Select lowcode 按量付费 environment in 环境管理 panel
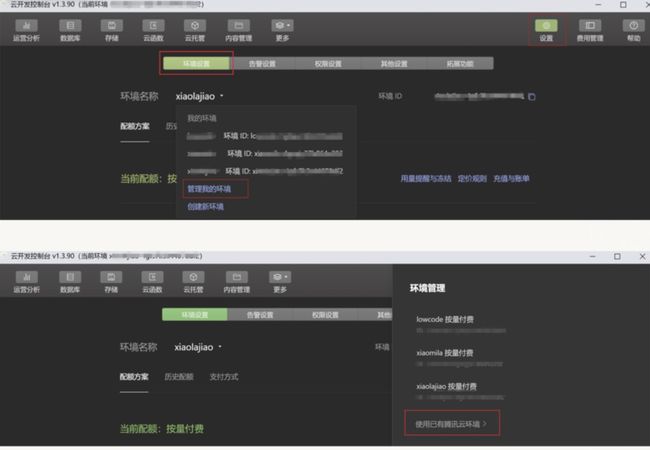 pyautogui.click(x=461, y=324)
